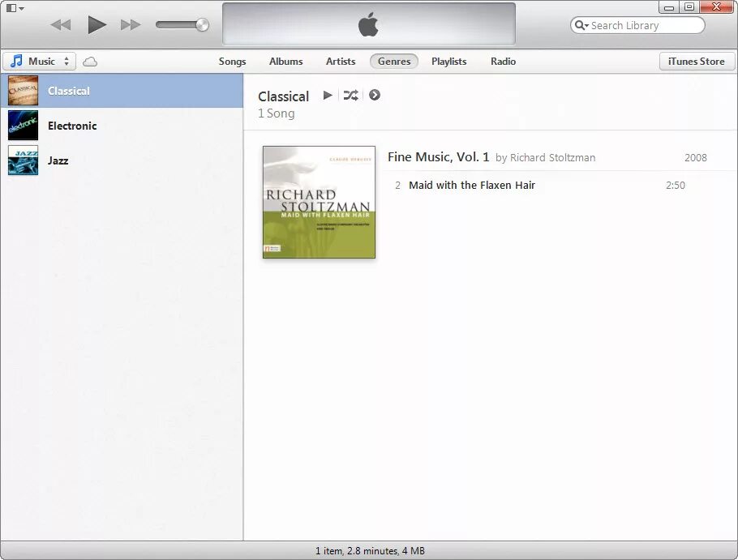The height and width of the screenshot is (560, 738).
Task: Maximize the iTunes window
Action: tap(689, 7)
